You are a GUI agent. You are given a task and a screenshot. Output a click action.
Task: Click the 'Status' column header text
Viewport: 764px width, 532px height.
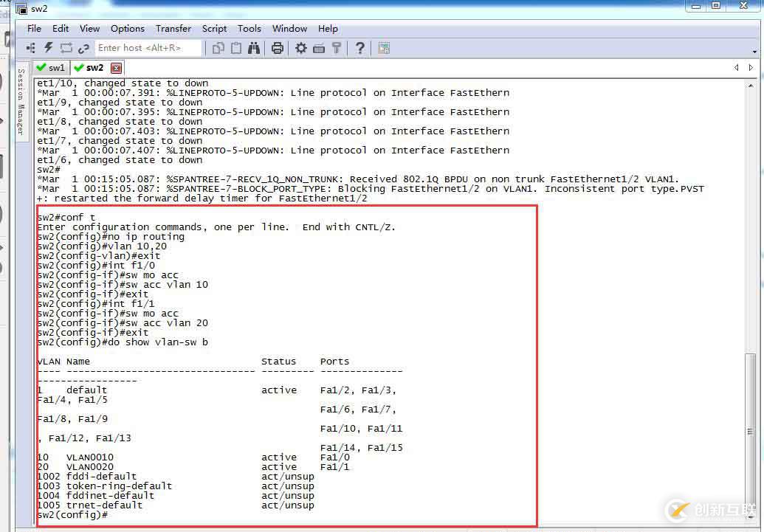coord(279,362)
